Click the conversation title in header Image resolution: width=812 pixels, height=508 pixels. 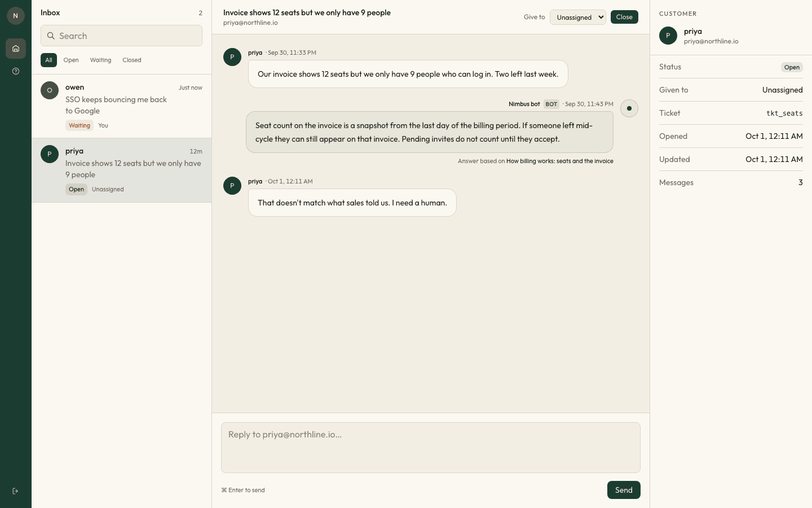pyautogui.click(x=307, y=12)
